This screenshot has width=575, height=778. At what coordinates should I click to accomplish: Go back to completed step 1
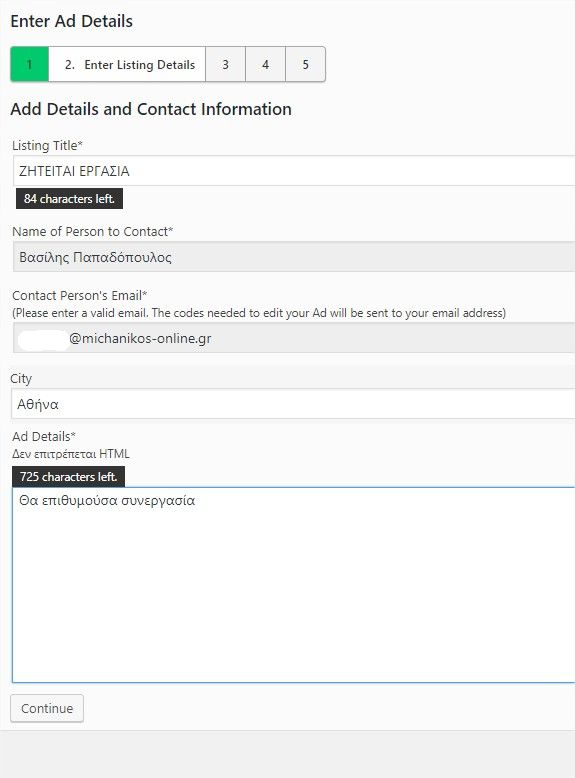(x=30, y=65)
